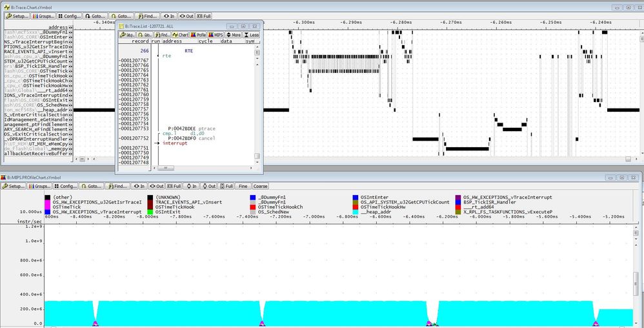644x328 pixels.
Task: Open Goto in the MIPS.PROfileChart toolbar
Action: tap(91, 186)
